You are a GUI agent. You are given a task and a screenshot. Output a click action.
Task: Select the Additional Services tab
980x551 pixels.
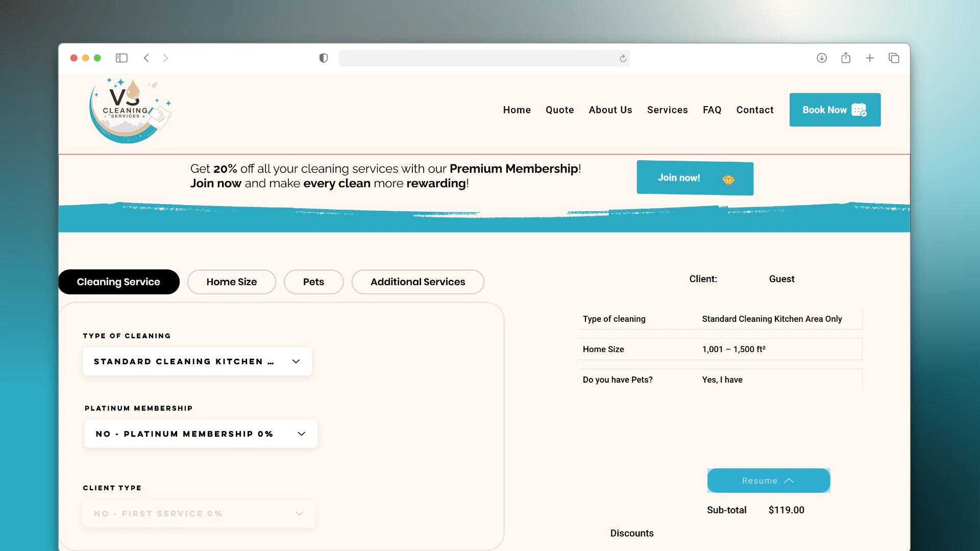coord(418,282)
